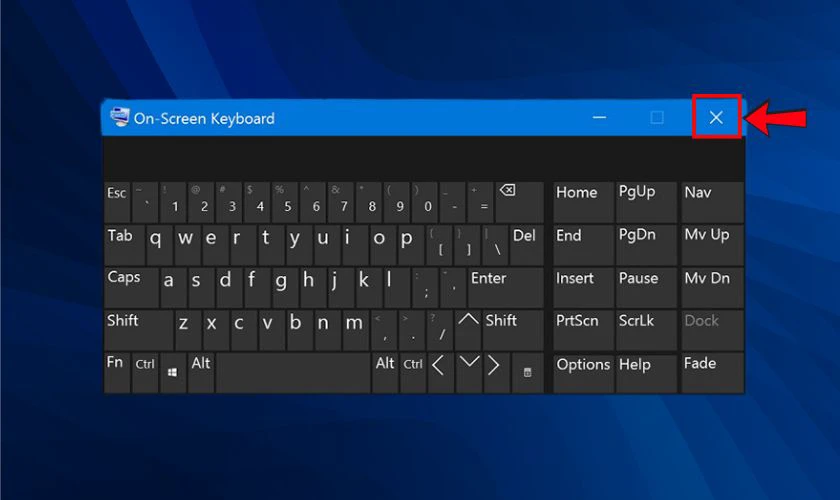The image size is (840, 500).
Task: Tap the letter b key
Action: click(x=298, y=330)
